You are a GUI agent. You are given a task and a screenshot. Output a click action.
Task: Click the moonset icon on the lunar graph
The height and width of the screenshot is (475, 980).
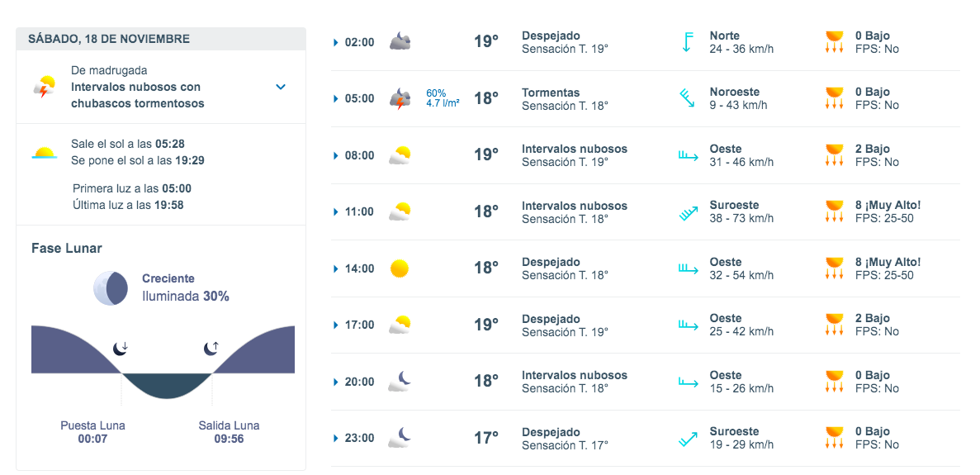tap(121, 348)
